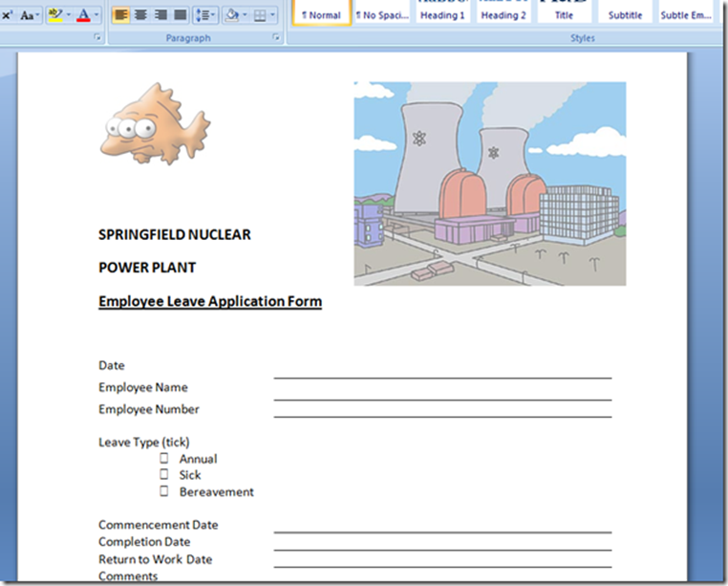This screenshot has height=586, width=728.
Task: Click the 'Bereavement' option text
Action: 216,491
